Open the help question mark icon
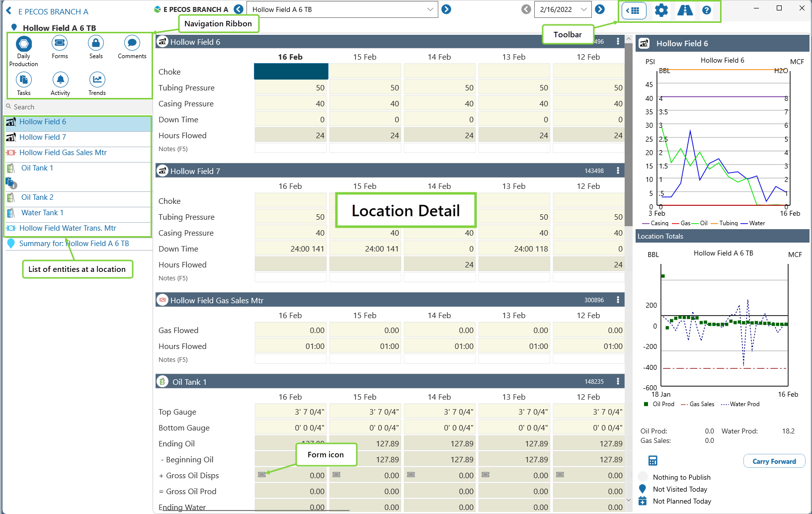The width and height of the screenshot is (812, 514). 706,10
